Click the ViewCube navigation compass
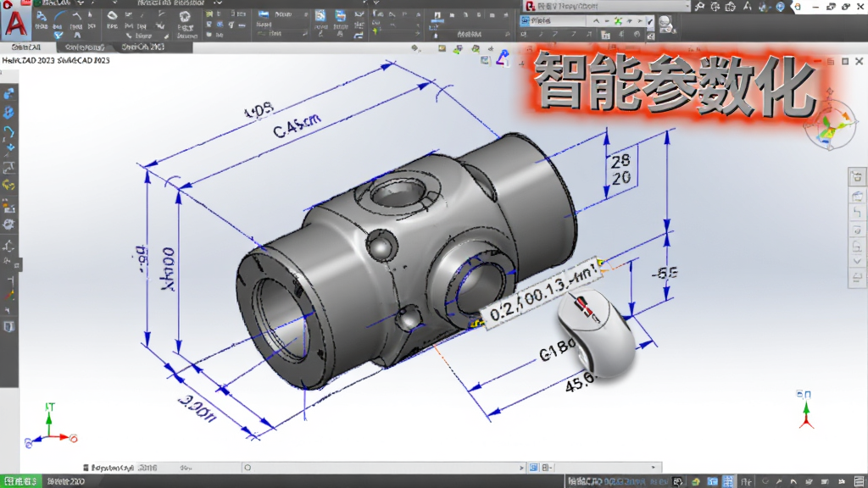The height and width of the screenshot is (488, 868). [829, 125]
